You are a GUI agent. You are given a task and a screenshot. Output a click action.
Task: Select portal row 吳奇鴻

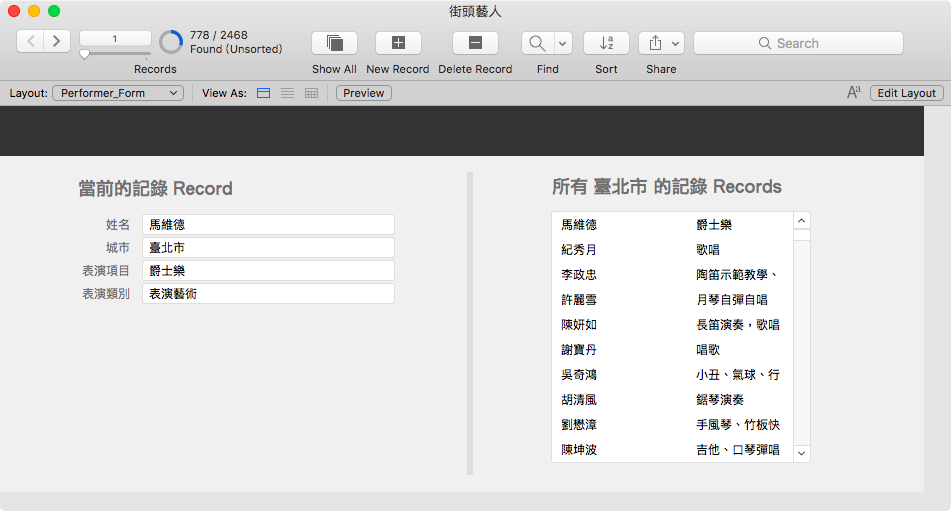(673, 375)
